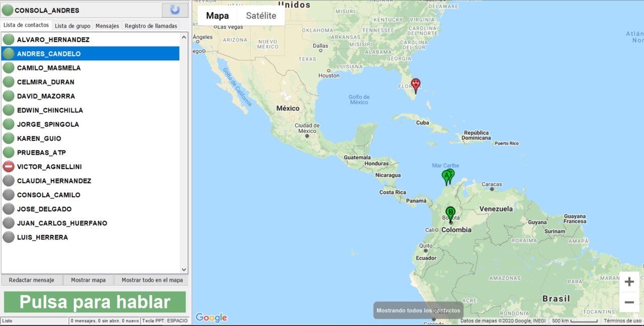Select contact ANDRES_CANDELO

tap(91, 54)
